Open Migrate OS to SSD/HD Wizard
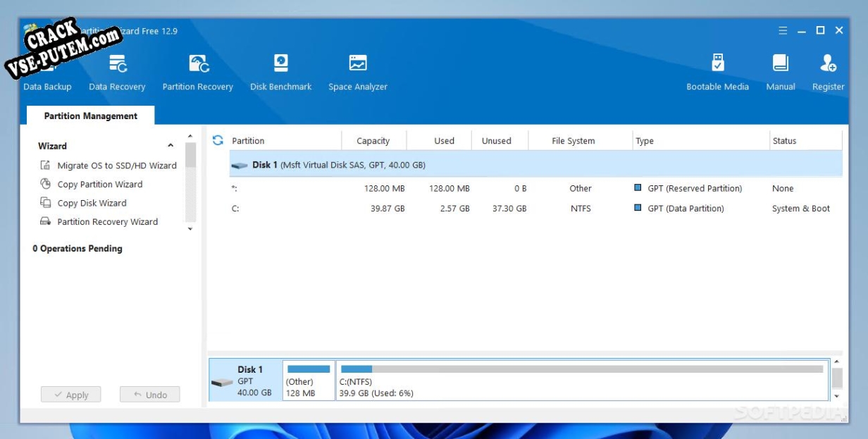This screenshot has height=439, width=868. coord(117,166)
